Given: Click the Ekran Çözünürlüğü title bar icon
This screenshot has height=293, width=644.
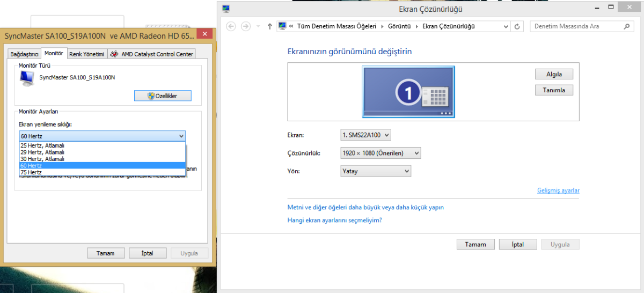Looking at the screenshot, I should [x=226, y=9].
